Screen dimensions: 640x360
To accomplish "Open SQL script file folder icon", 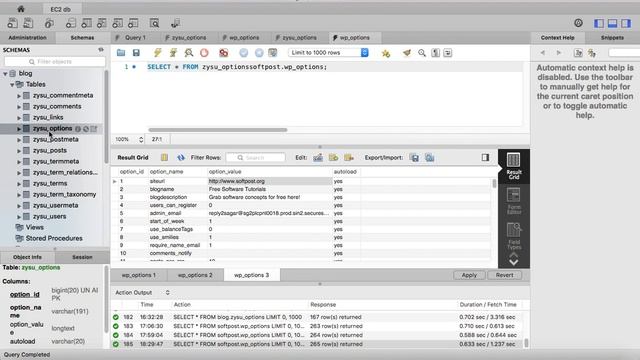I will point(121,53).
